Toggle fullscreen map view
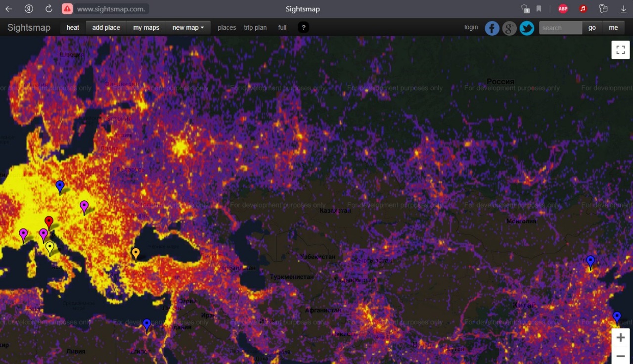 click(x=621, y=50)
